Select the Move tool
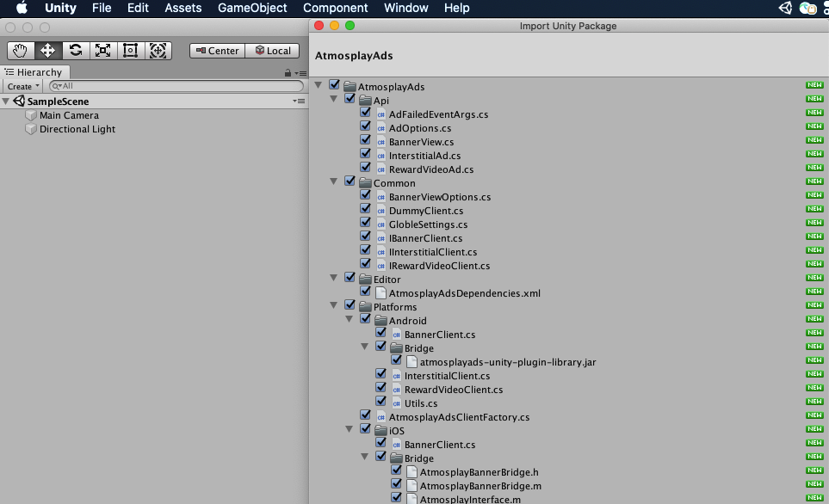This screenshot has width=829, height=504. point(48,51)
